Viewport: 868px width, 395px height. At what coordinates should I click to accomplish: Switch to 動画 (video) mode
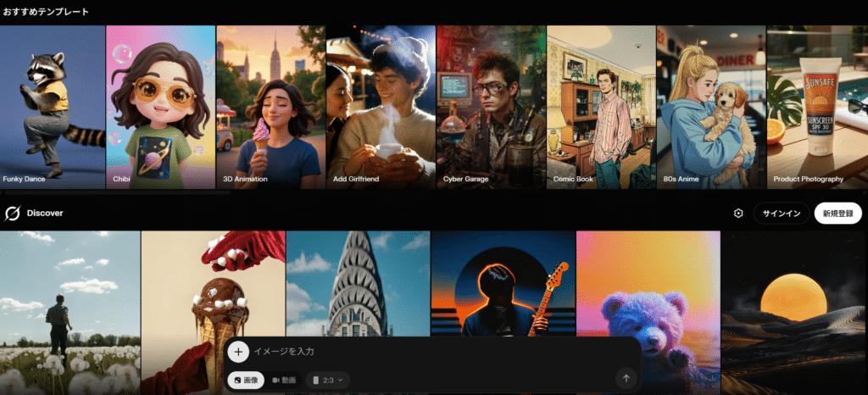[284, 381]
